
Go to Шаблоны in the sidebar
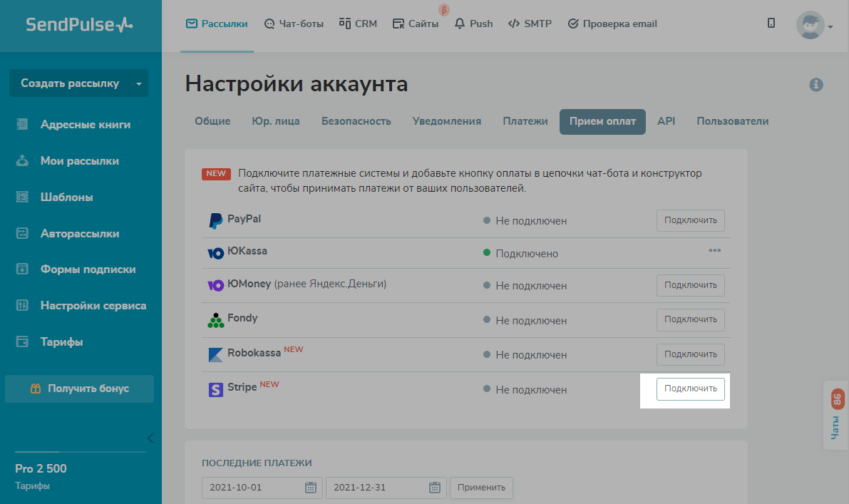tap(66, 197)
